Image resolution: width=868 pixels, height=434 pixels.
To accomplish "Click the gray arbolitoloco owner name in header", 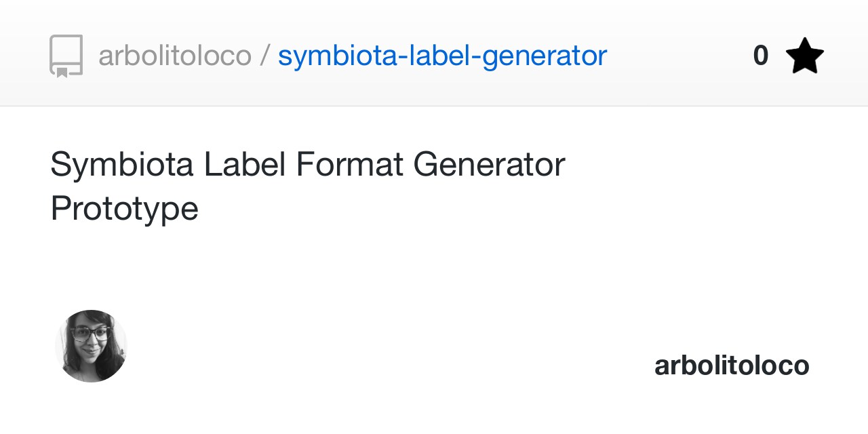I will coord(174,56).
